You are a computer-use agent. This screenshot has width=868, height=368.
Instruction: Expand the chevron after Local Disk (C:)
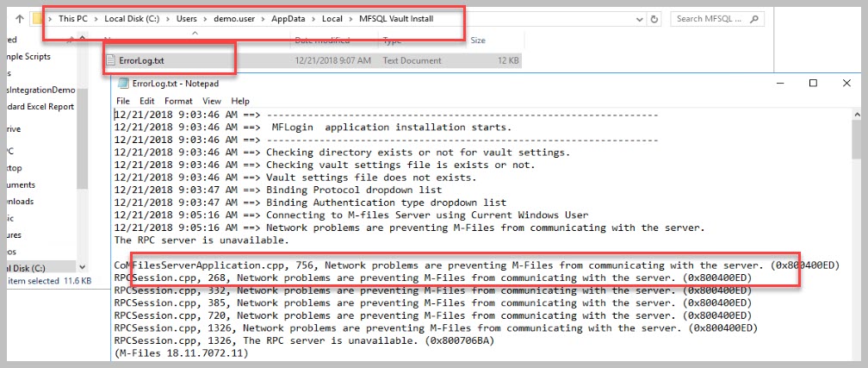(168, 19)
